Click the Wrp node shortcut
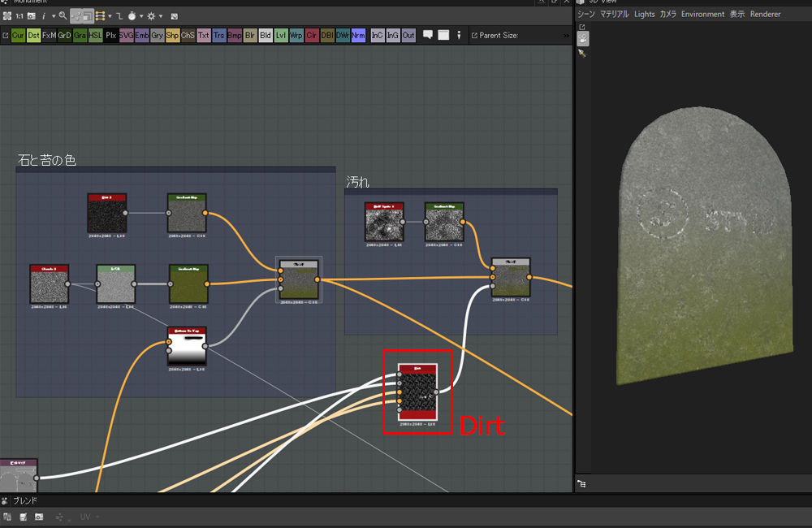Screen dimensions: 812x528 click(296, 35)
